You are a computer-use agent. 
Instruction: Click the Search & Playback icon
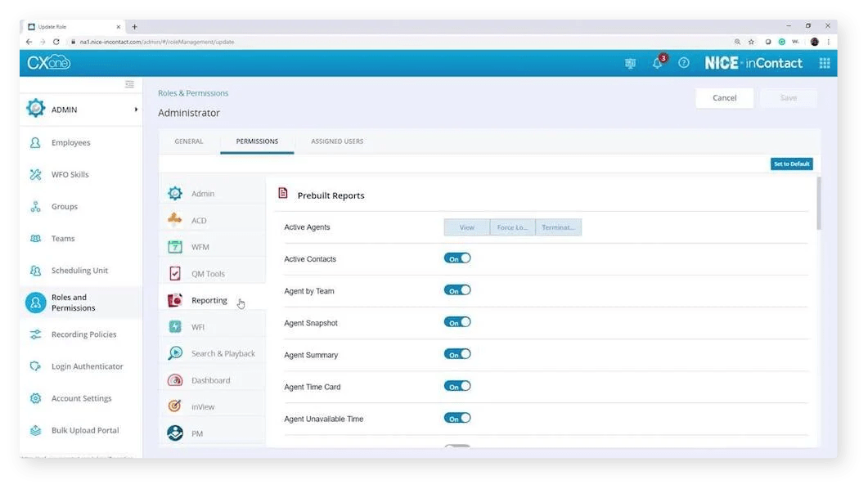pos(175,353)
